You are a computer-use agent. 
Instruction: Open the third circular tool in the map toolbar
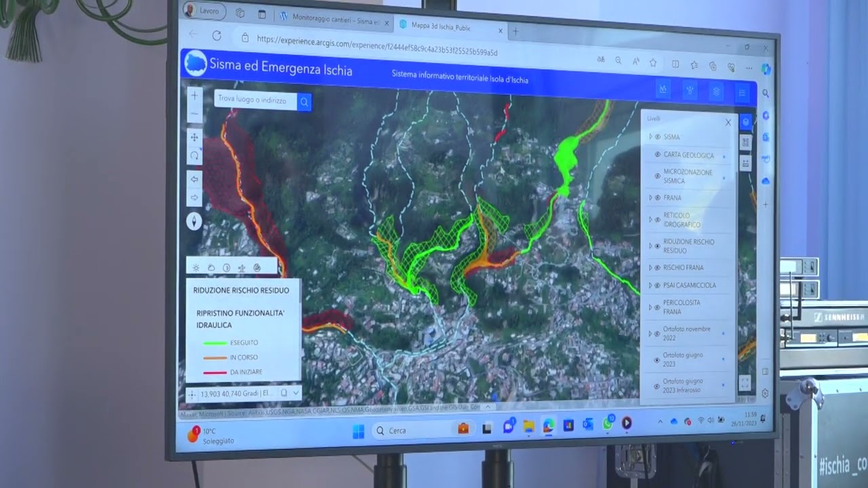(x=226, y=268)
